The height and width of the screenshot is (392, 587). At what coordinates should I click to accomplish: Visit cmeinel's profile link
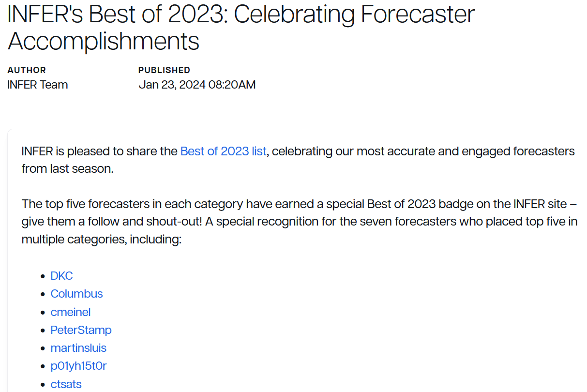point(71,312)
